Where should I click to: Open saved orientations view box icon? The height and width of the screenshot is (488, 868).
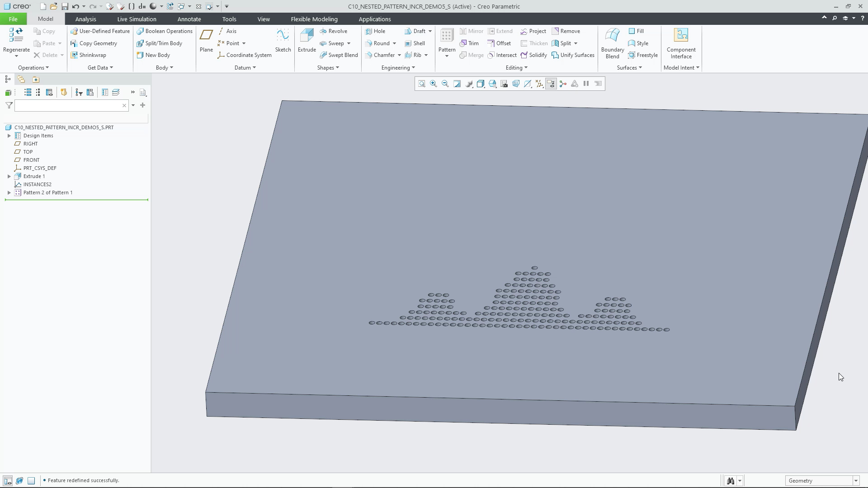pyautogui.click(x=492, y=84)
